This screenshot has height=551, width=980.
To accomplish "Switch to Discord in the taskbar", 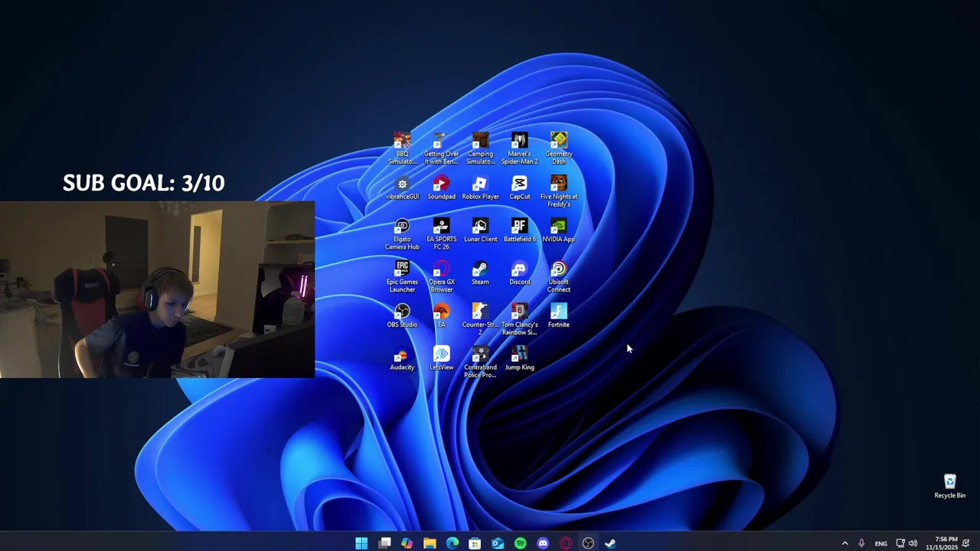I will click(543, 543).
